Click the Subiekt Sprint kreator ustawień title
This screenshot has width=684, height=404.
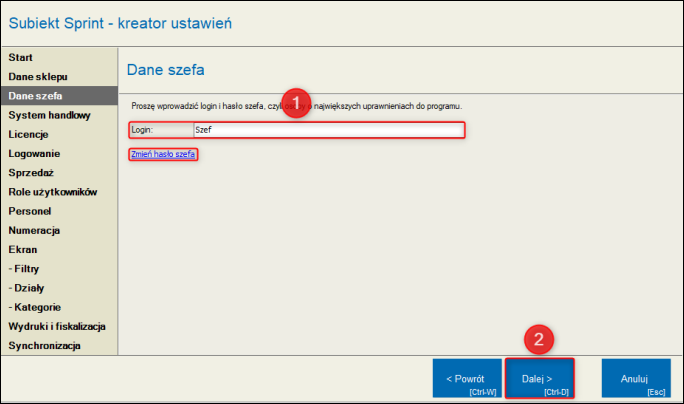120,23
